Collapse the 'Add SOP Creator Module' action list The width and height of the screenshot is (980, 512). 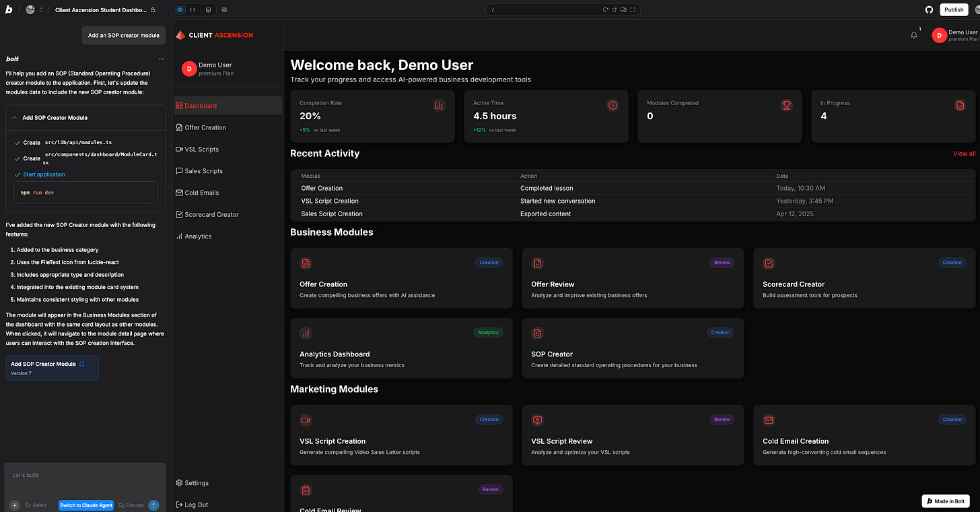click(x=15, y=117)
